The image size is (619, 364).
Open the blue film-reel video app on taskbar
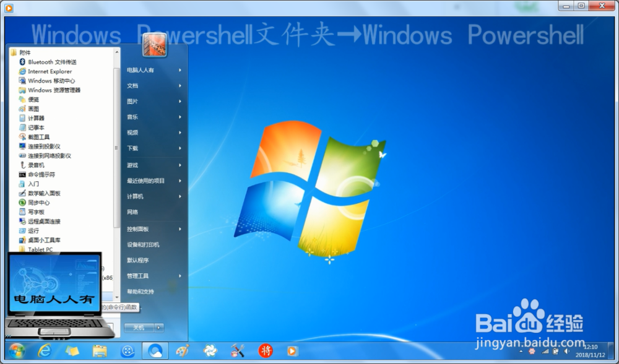(128, 350)
